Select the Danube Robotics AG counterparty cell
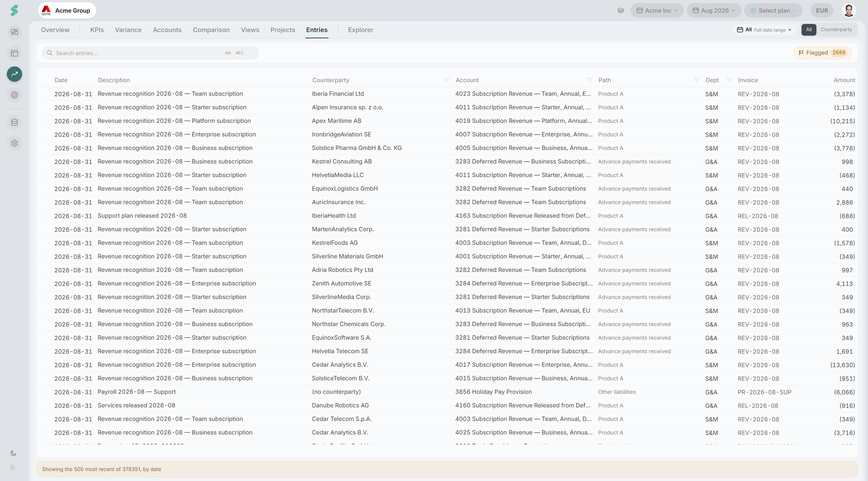The width and height of the screenshot is (868, 481). (340, 406)
